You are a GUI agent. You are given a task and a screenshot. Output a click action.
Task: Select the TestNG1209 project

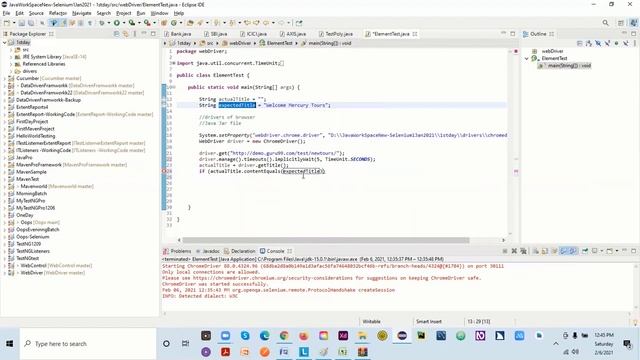pyautogui.click(x=29, y=244)
